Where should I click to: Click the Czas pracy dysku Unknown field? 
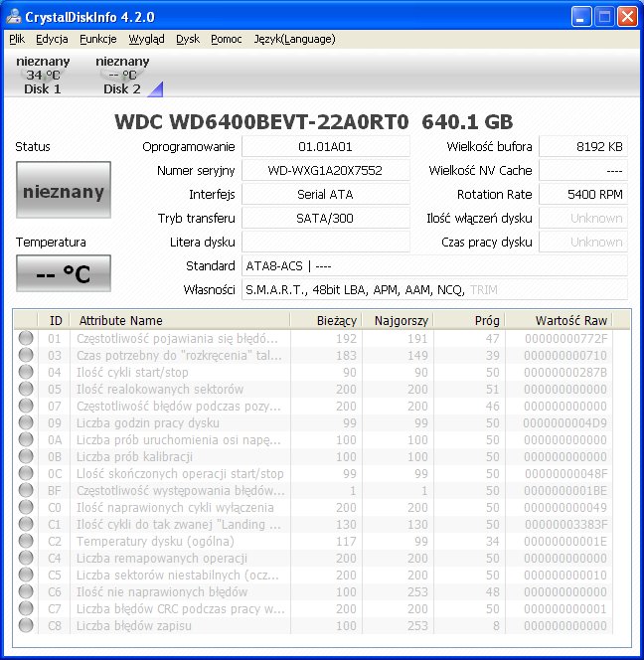[x=583, y=242]
